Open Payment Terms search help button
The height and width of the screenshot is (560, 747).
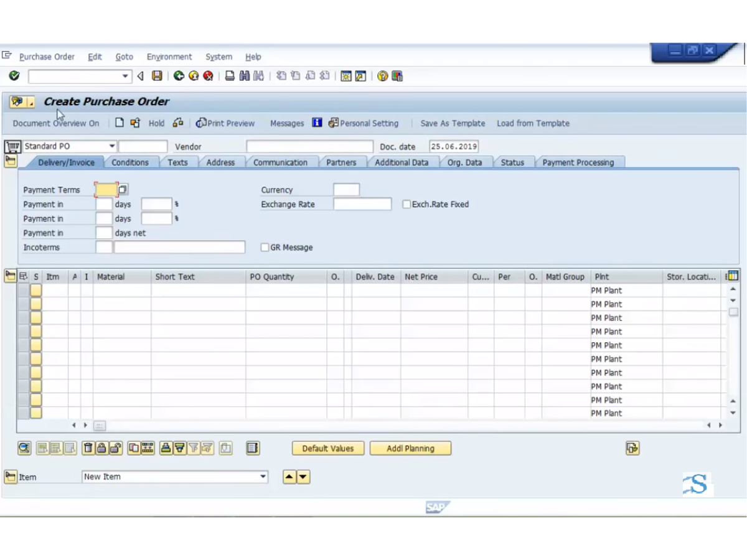pyautogui.click(x=123, y=190)
